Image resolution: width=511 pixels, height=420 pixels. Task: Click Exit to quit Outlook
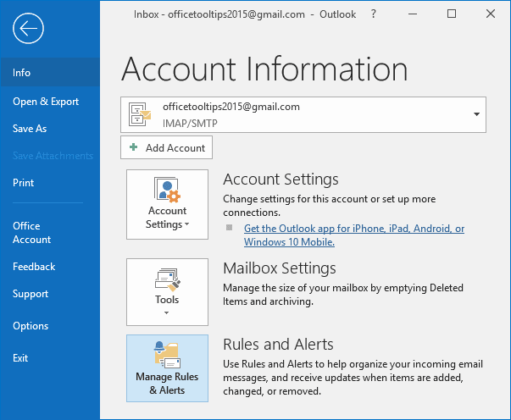[20, 358]
